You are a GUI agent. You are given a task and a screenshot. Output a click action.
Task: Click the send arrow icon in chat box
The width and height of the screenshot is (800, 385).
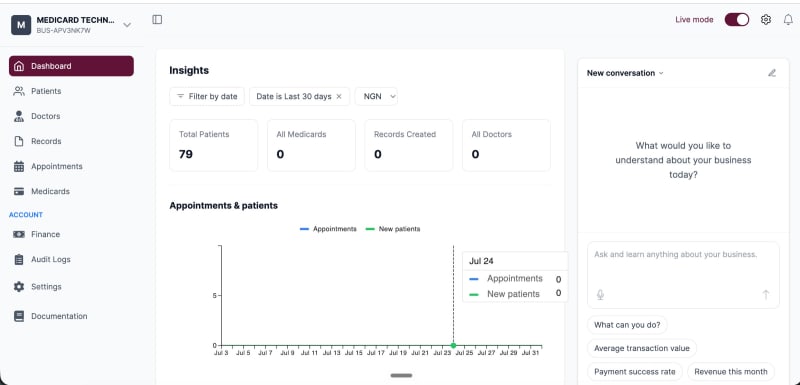click(x=765, y=295)
